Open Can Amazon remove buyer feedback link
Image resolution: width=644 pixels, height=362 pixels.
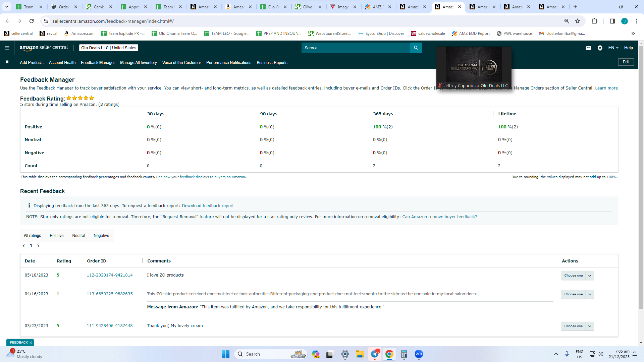click(x=439, y=217)
